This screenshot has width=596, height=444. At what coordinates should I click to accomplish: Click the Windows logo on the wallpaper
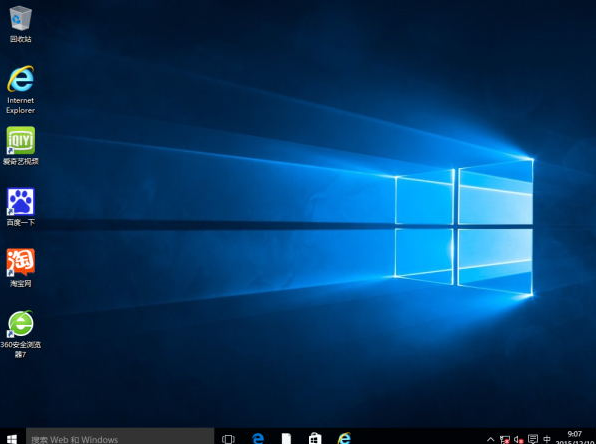click(464, 227)
